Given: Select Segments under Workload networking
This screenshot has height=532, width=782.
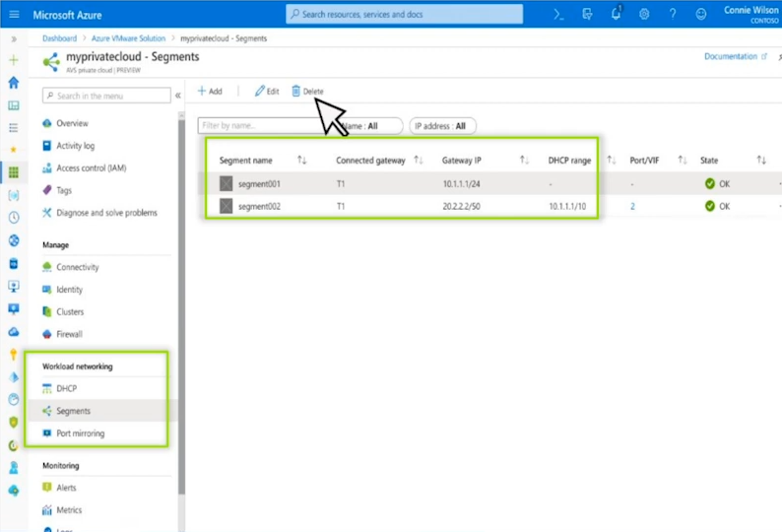Looking at the screenshot, I should pos(67,411).
